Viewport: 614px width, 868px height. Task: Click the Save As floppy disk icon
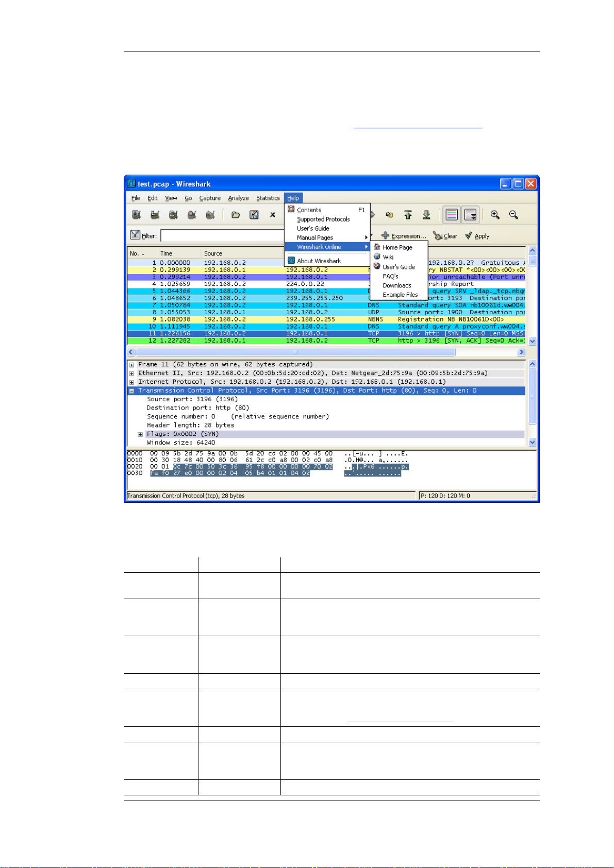[x=254, y=215]
